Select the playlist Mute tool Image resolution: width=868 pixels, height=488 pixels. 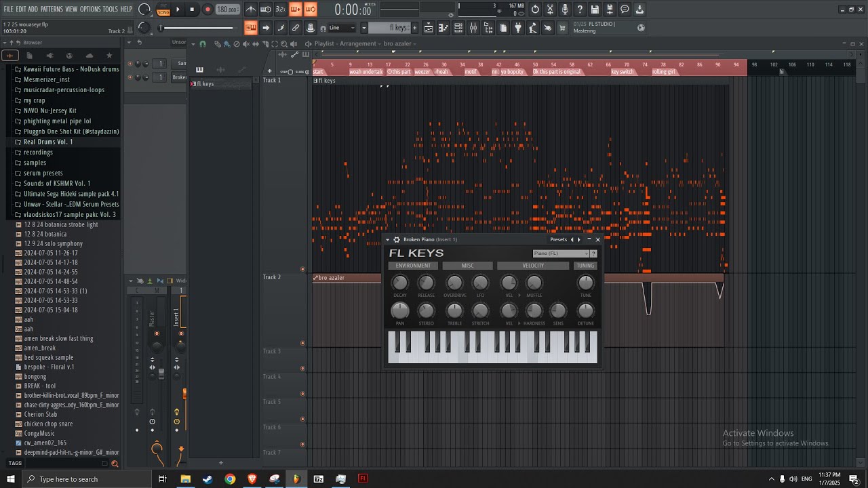[245, 43]
